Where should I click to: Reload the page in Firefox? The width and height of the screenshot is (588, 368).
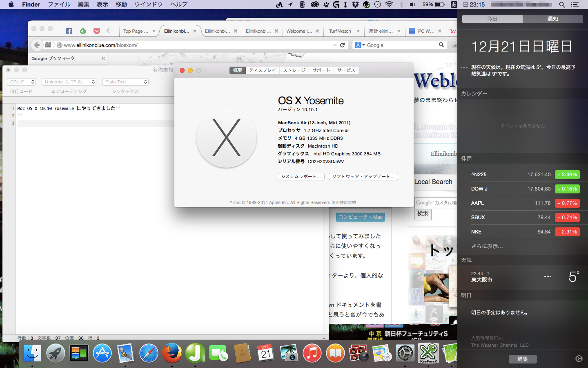click(x=342, y=45)
